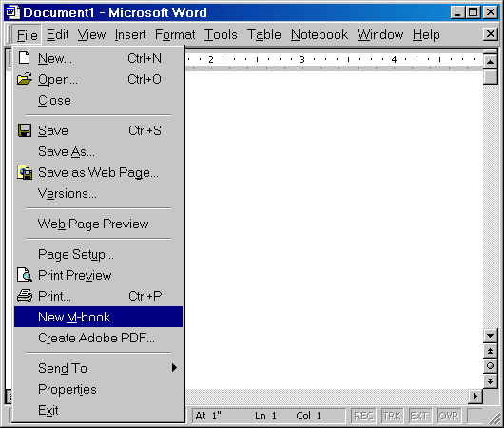Expand the Send To submenu arrow
The image size is (504, 428).
tap(174, 368)
